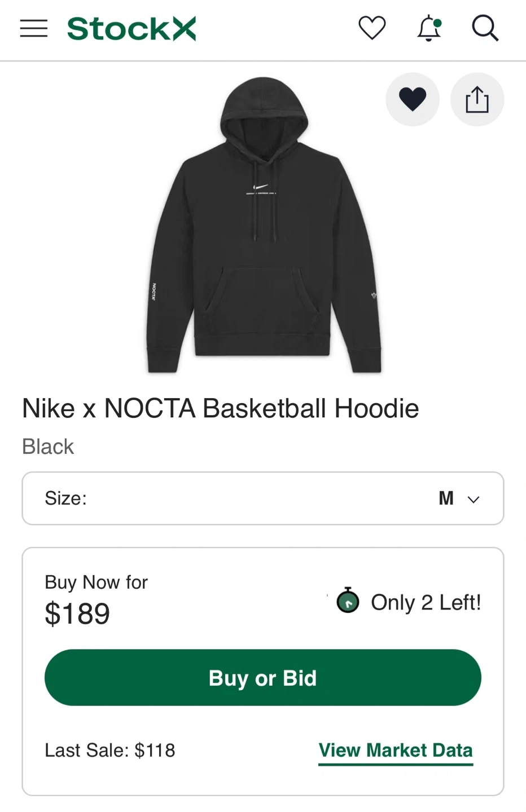Toggle the filled heart on the product image
Screen dimensions: 526x812
coord(413,100)
